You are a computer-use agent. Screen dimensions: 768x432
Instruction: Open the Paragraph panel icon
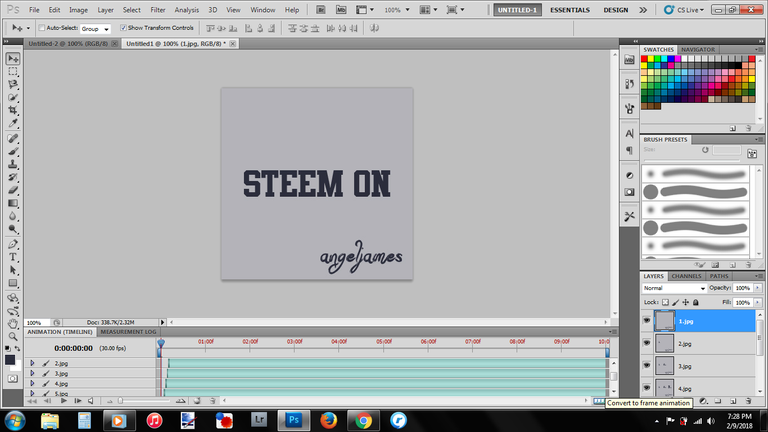(x=629, y=150)
